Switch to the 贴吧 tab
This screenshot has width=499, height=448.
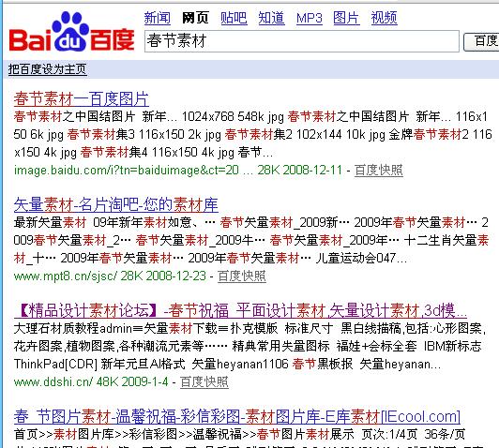point(234,18)
